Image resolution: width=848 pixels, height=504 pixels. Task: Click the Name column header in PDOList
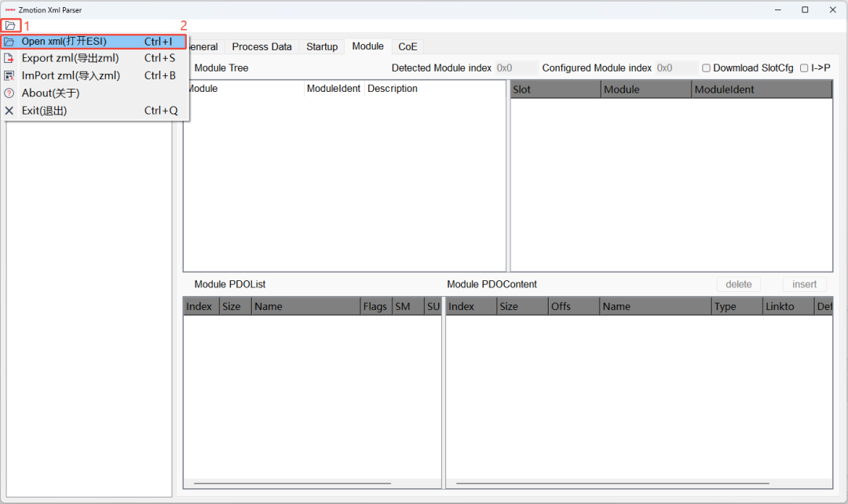coord(305,306)
